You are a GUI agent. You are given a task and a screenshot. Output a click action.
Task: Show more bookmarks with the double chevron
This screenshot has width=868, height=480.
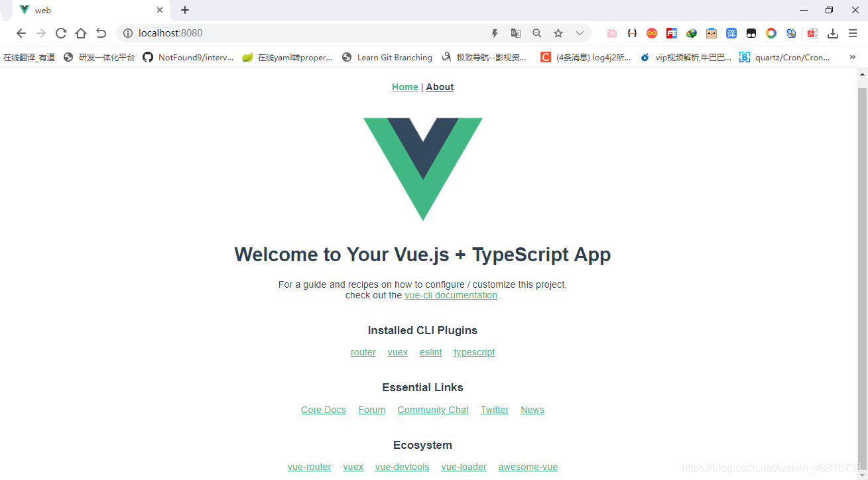[853, 57]
